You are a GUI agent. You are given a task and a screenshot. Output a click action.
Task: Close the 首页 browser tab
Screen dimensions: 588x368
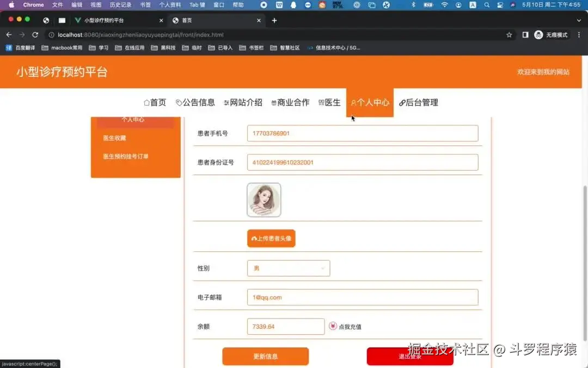tap(259, 21)
